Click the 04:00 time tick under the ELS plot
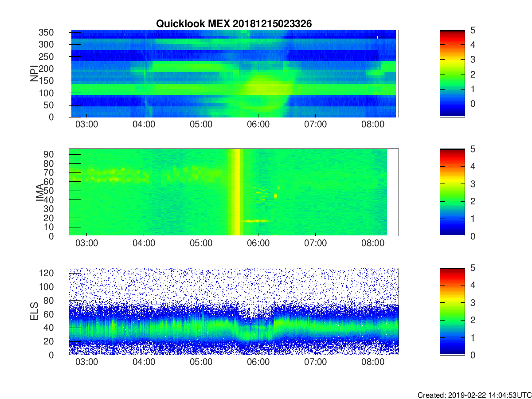The width and height of the screenshot is (532, 399). [x=144, y=362]
